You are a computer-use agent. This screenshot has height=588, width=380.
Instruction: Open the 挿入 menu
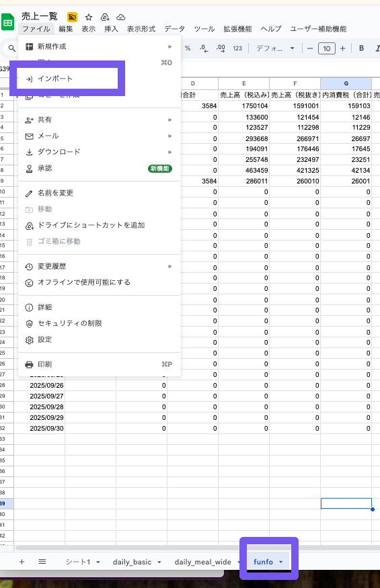[x=111, y=29]
